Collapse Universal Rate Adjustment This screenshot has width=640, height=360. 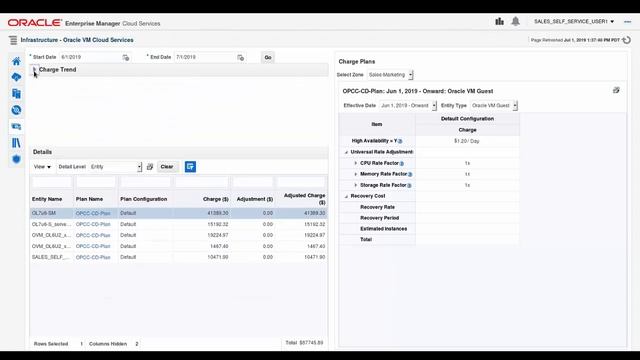click(x=347, y=152)
